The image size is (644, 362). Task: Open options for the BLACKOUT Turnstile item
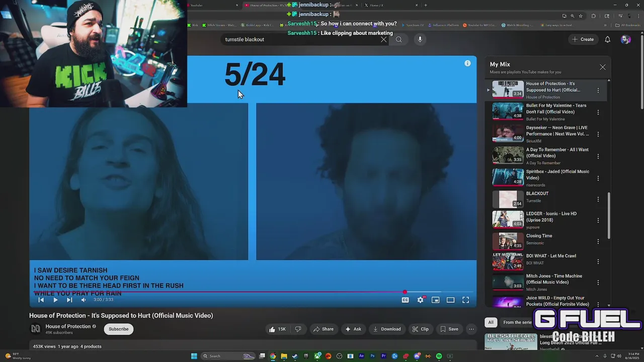click(x=598, y=200)
